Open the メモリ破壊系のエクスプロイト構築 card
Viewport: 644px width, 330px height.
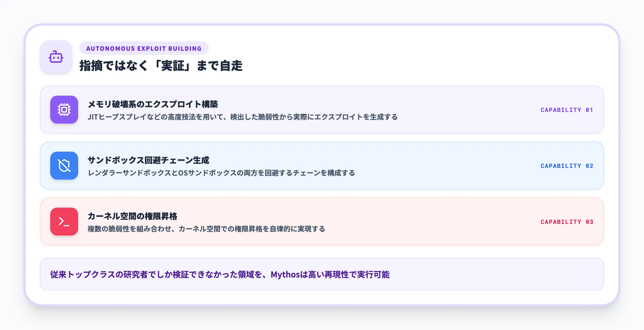pyautogui.click(x=321, y=110)
